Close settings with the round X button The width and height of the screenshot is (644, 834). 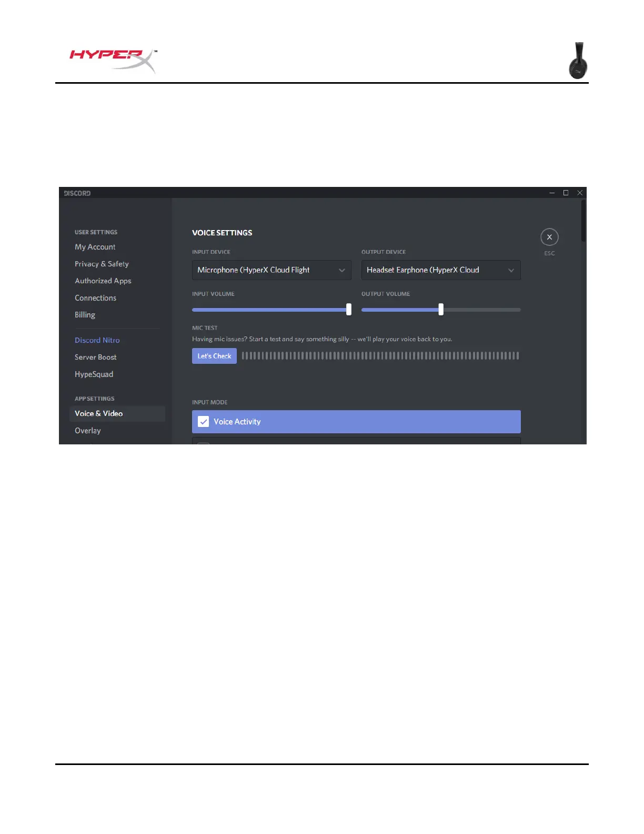click(x=549, y=237)
